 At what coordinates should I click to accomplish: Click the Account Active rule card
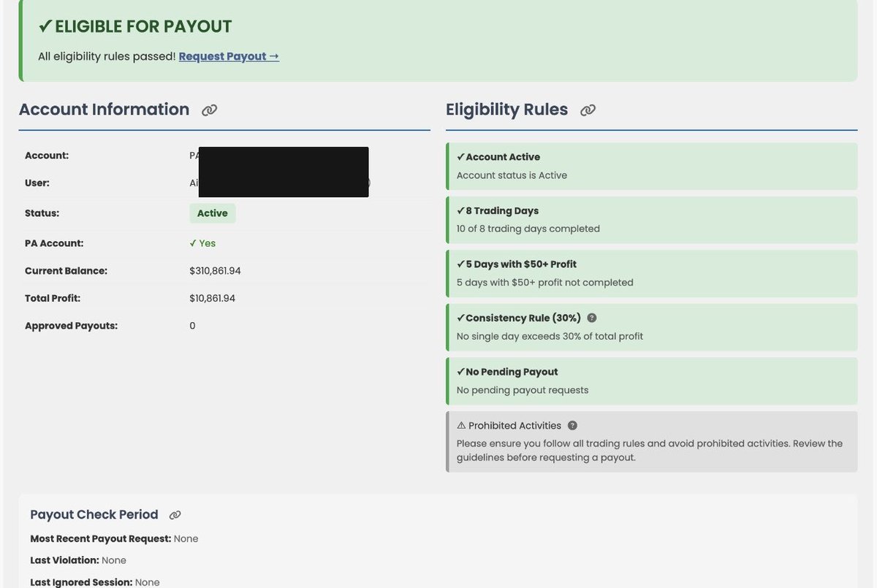coord(652,166)
